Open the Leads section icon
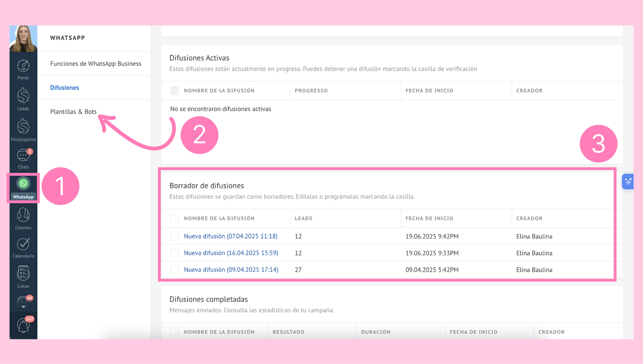This screenshot has width=643, height=364. click(x=23, y=99)
